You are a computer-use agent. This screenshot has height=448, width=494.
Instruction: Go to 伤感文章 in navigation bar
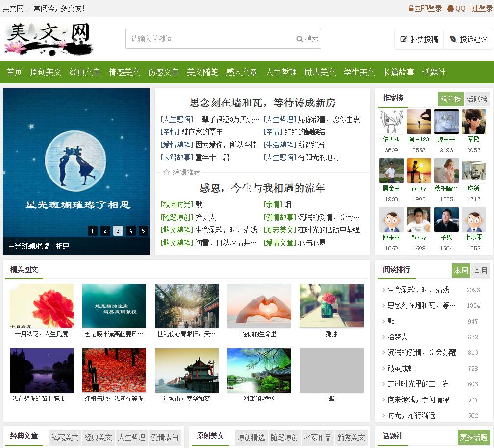164,72
